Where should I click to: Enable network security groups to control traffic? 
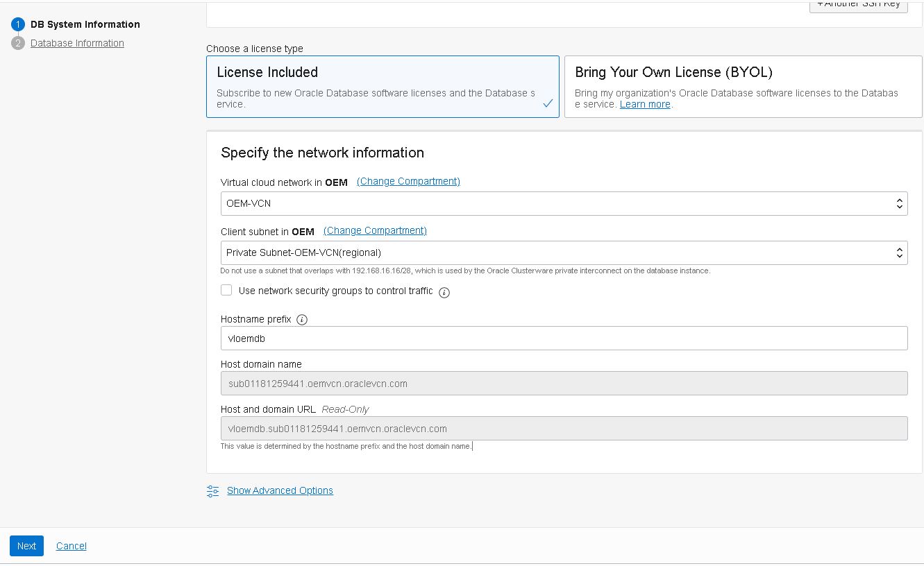226,290
